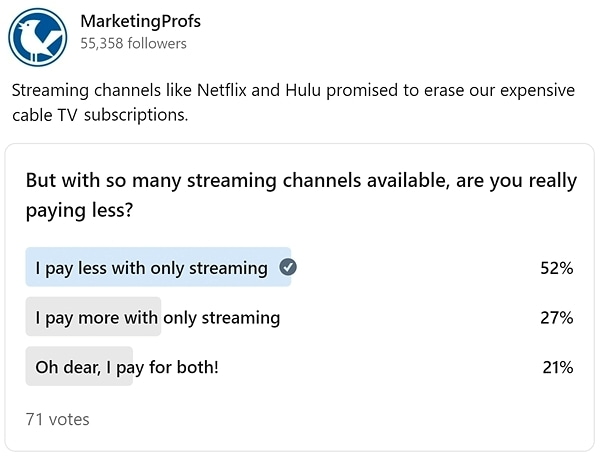
Task: Click the 21% result percentage
Action: pyautogui.click(x=558, y=367)
